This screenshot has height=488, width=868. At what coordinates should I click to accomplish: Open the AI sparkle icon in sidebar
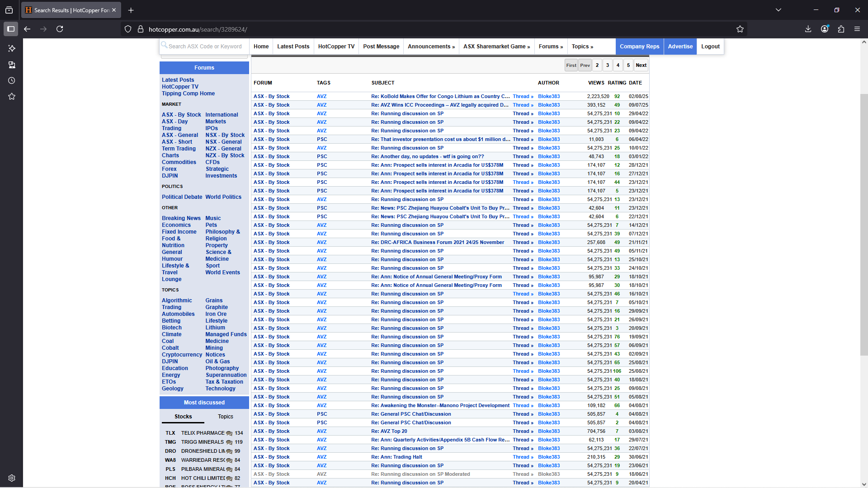(x=12, y=48)
